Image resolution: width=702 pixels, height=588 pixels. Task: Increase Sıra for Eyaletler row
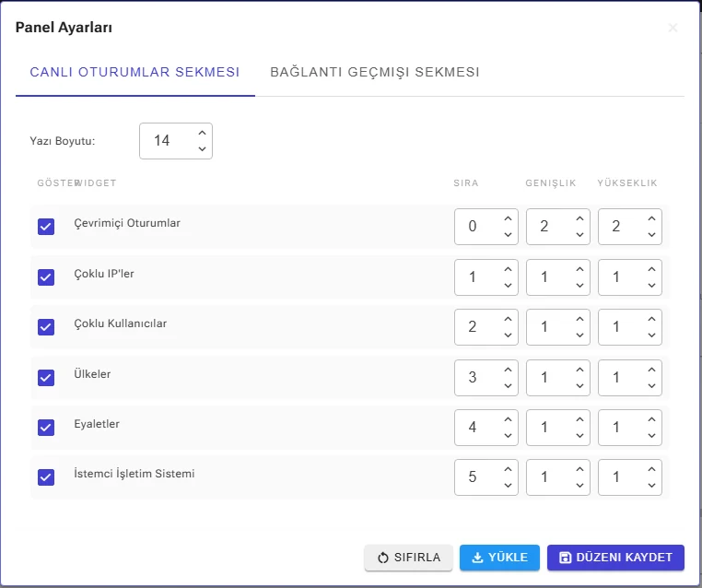pos(508,419)
